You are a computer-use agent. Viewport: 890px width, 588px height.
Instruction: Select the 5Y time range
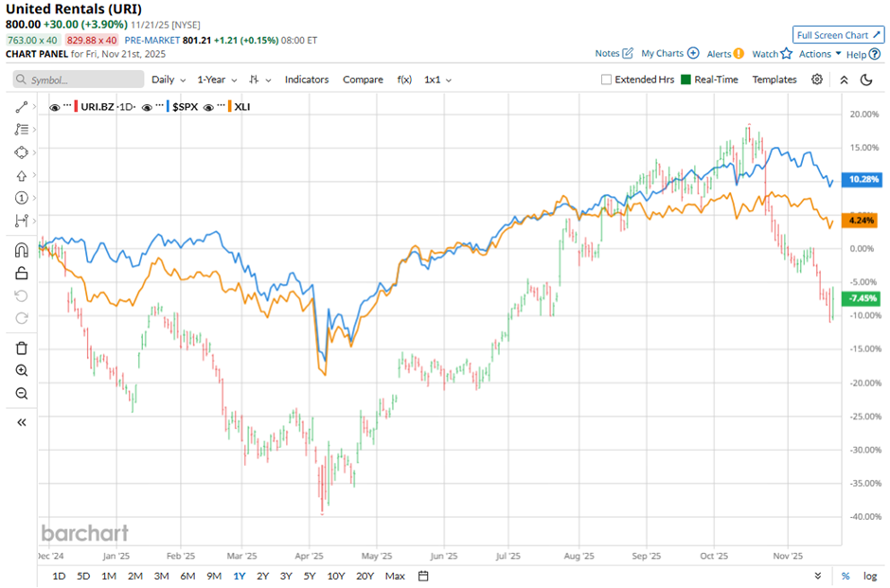[310, 576]
